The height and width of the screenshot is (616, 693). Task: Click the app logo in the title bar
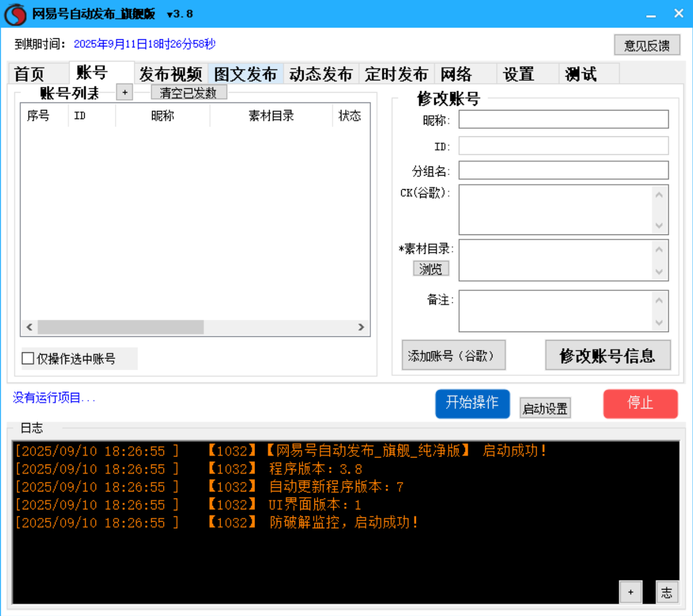(x=15, y=13)
